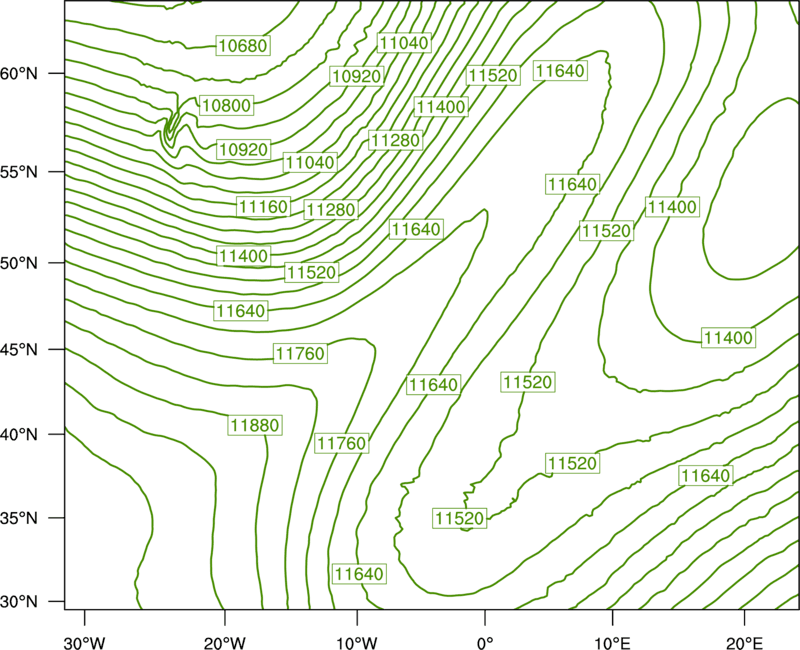Click the 60°N latitude axis label
Image resolution: width=800 pixels, height=650 pixels.
click(x=19, y=74)
